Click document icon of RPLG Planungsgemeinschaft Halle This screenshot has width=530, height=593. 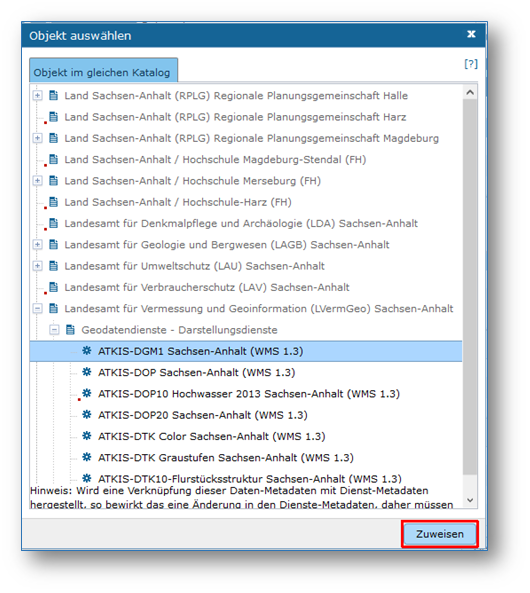(x=54, y=95)
